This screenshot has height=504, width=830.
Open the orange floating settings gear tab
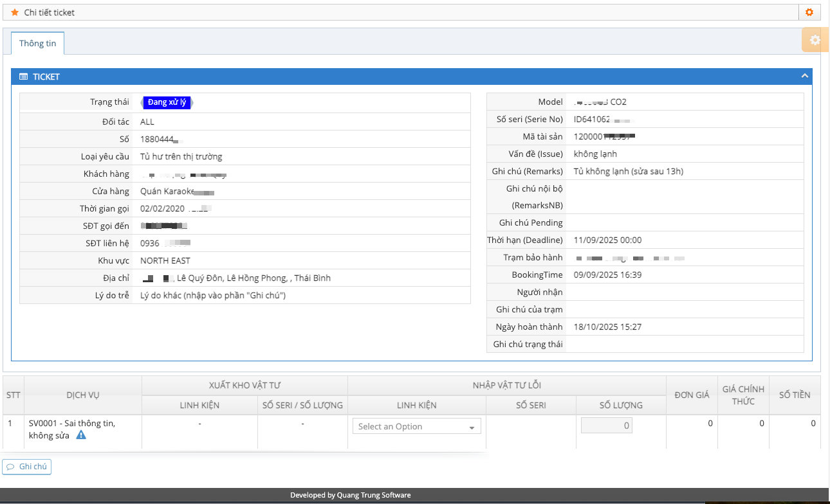pos(815,40)
